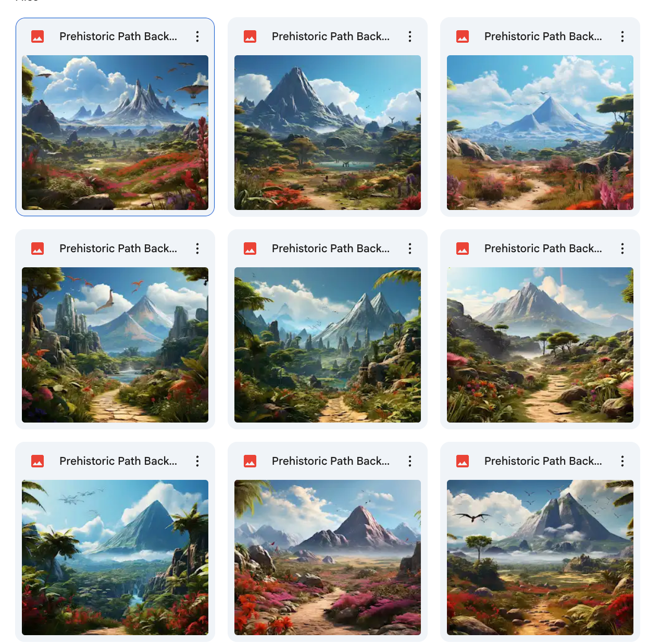This screenshot has height=644, width=648.
Task: Open more actions menu for top-right file
Action: pos(622,36)
